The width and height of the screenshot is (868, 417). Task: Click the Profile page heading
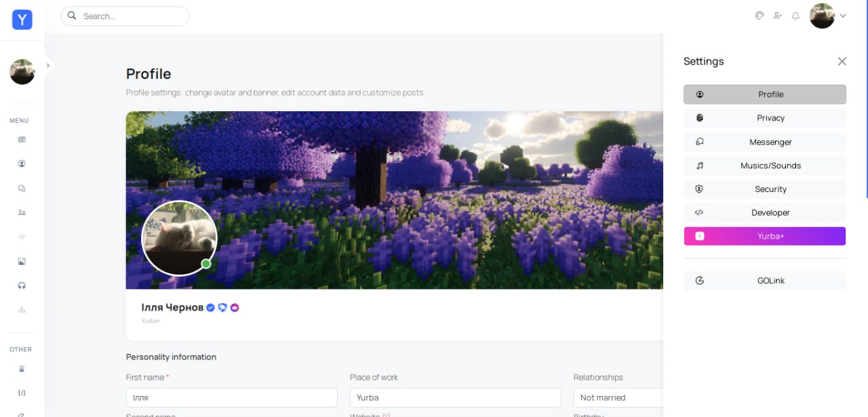[x=149, y=74]
